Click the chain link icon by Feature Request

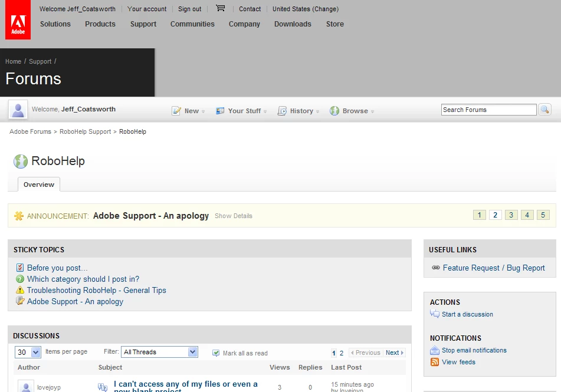[x=436, y=268]
